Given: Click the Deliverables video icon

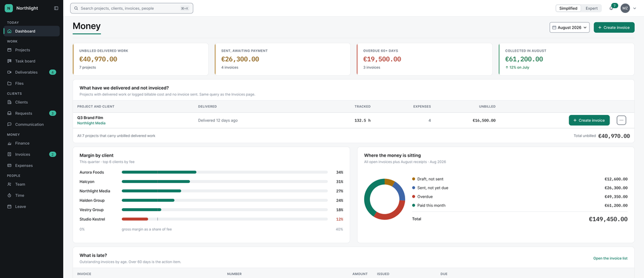Looking at the screenshot, I should pos(9,72).
